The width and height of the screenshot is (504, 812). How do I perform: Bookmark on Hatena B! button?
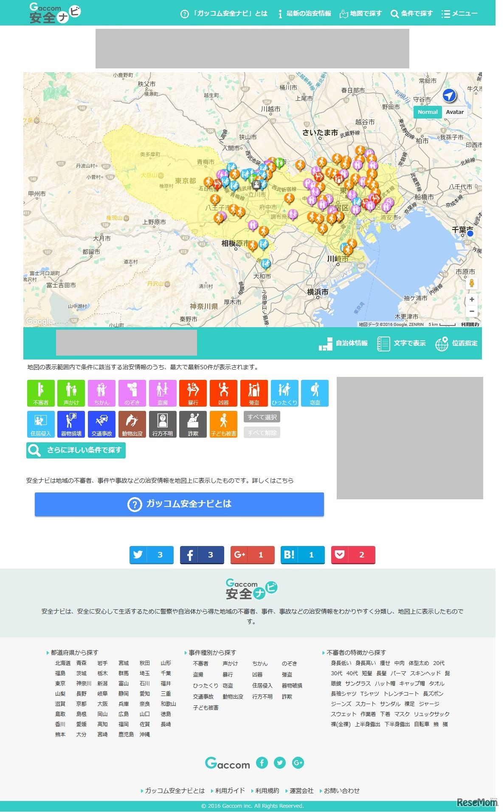(303, 555)
